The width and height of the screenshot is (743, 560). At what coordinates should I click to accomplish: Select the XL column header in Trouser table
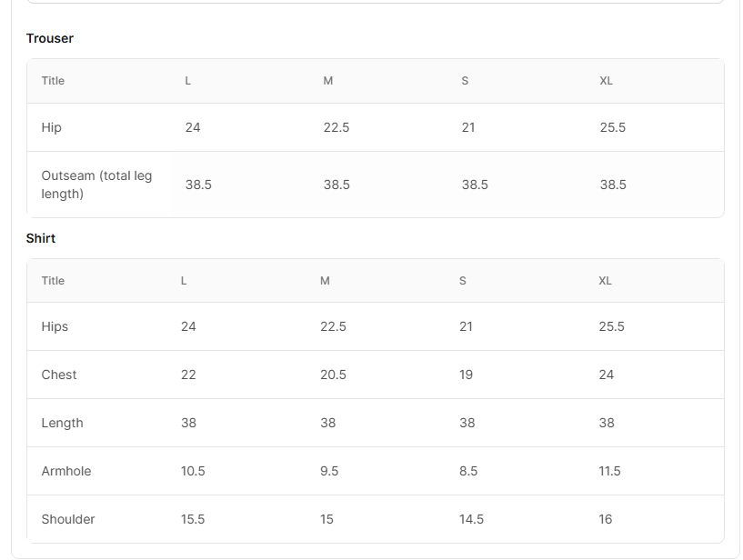pos(607,81)
